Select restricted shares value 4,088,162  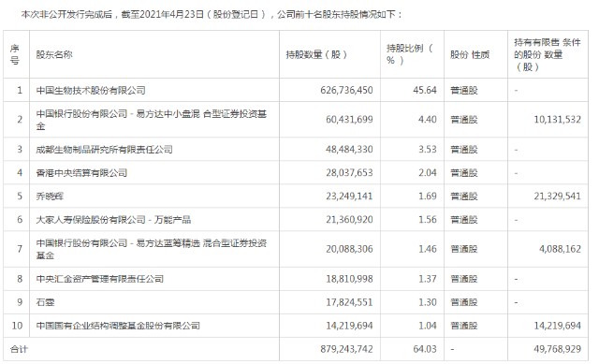click(x=560, y=249)
